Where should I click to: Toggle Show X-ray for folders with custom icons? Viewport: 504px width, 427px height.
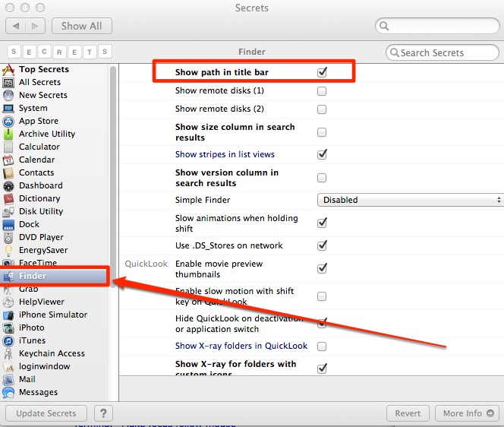click(322, 368)
